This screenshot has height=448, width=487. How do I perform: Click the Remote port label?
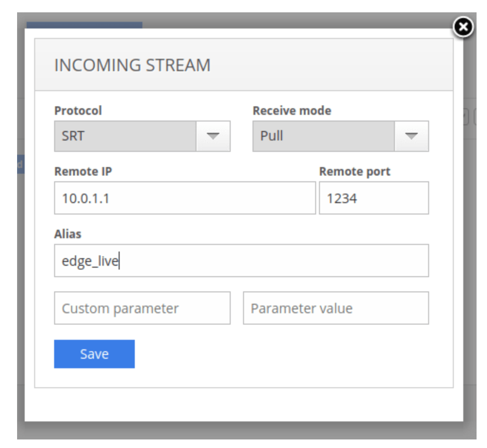(x=355, y=171)
